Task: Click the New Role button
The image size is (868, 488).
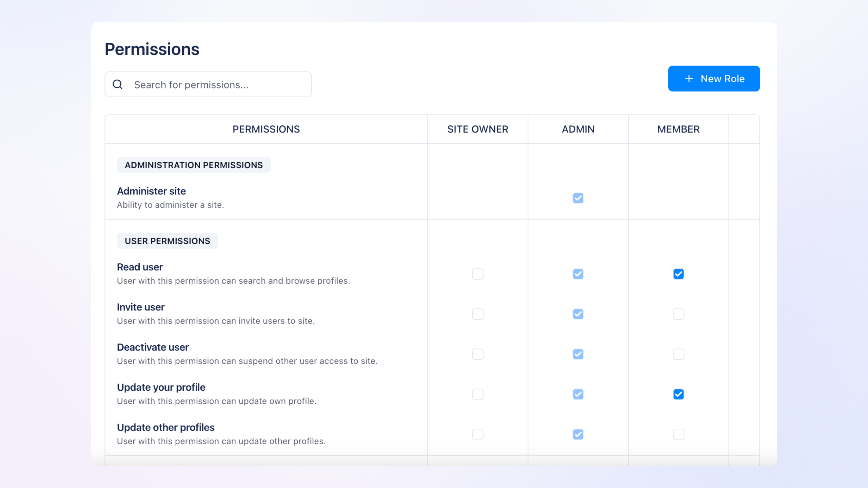Action: [713, 79]
